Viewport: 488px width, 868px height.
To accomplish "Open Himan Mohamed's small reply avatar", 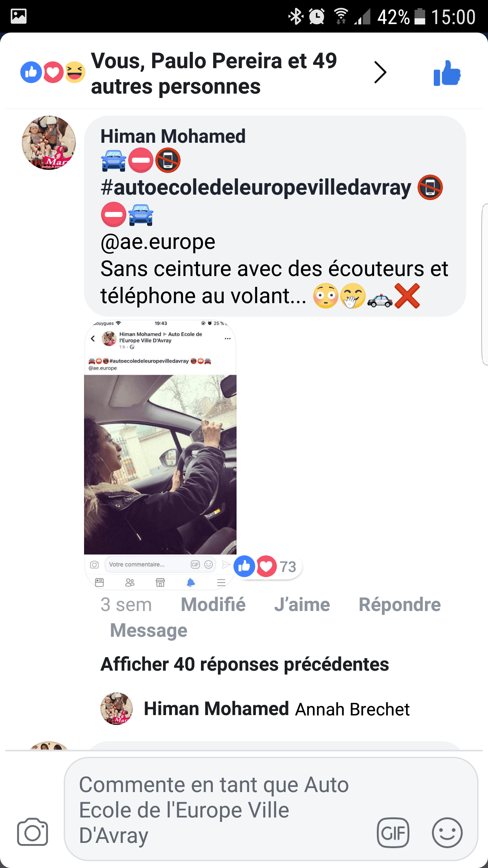I will (x=117, y=708).
